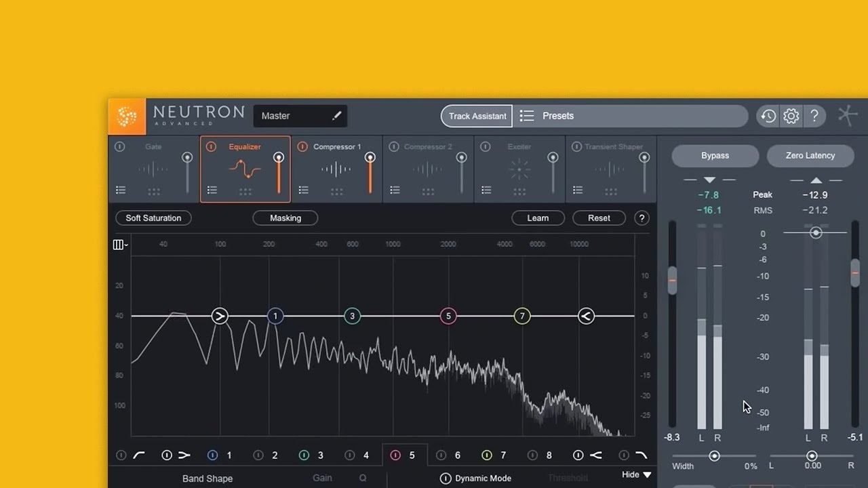The height and width of the screenshot is (488, 868).
Task: Open the help question mark in header
Action: click(814, 116)
